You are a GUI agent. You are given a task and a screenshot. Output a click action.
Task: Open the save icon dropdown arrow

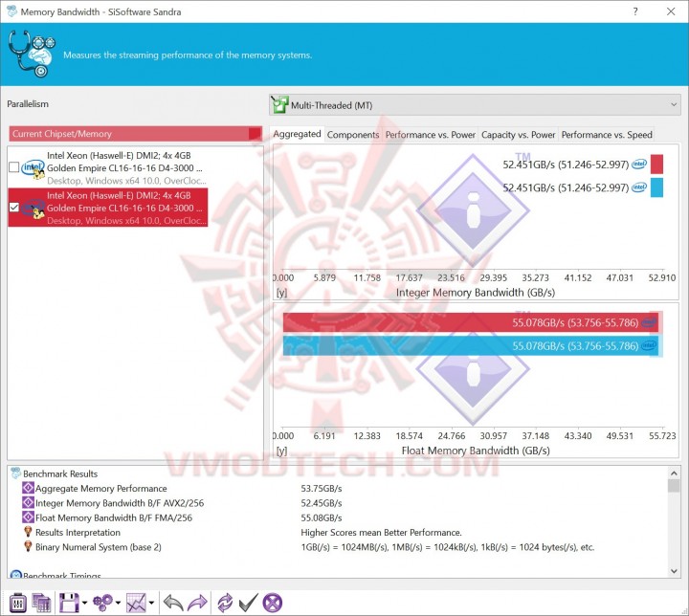[x=84, y=603]
